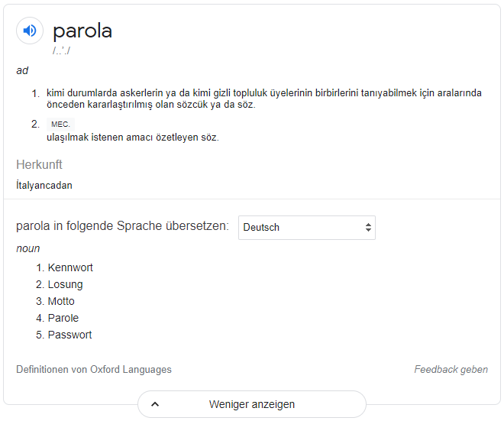Open the Deutsch translation language dropdown
The width and height of the screenshot is (504, 421).
click(306, 227)
